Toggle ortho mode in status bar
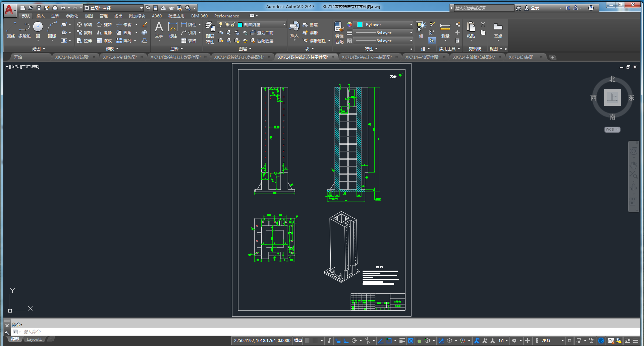This screenshot has width=644, height=346. [x=346, y=341]
